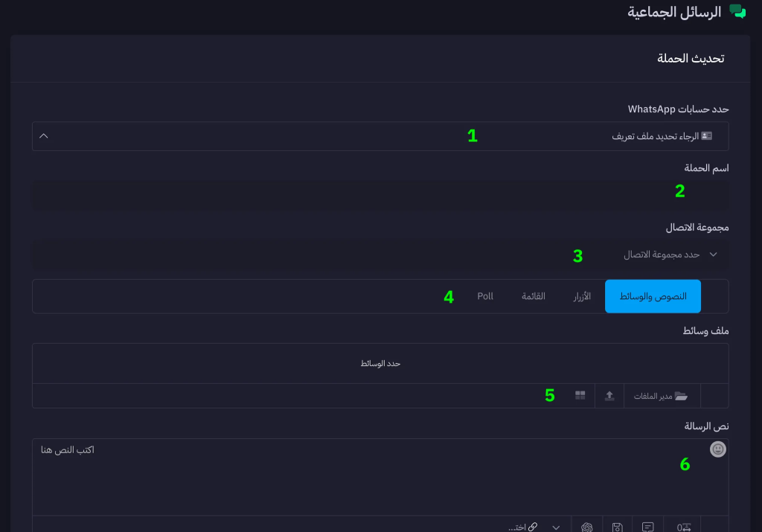The image size is (762, 532).
Task: Click the اسم الحملة campaign name field
Action: tap(380, 195)
